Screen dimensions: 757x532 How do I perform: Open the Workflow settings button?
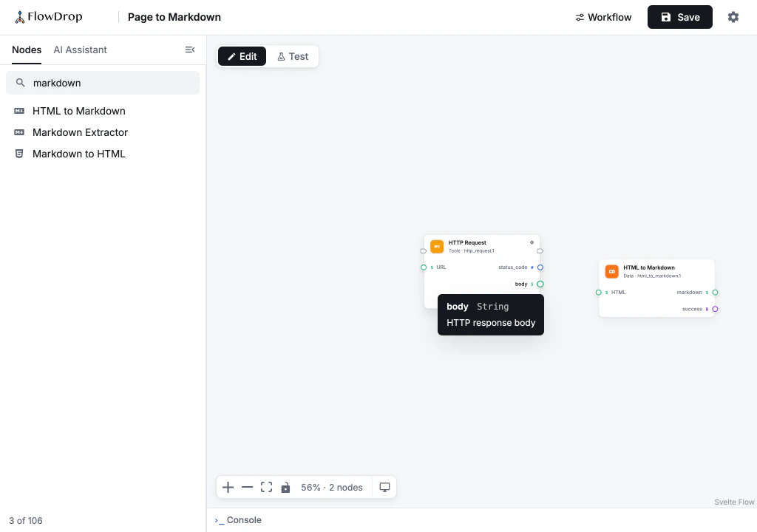pyautogui.click(x=603, y=17)
